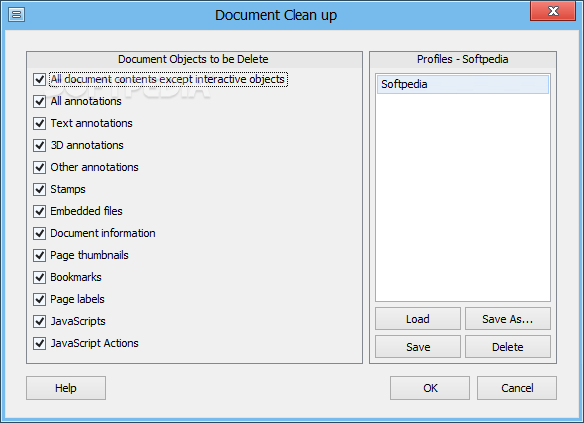Toggle Page labels checkbox
Screen dimensions: 584x423
pyautogui.click(x=39, y=299)
